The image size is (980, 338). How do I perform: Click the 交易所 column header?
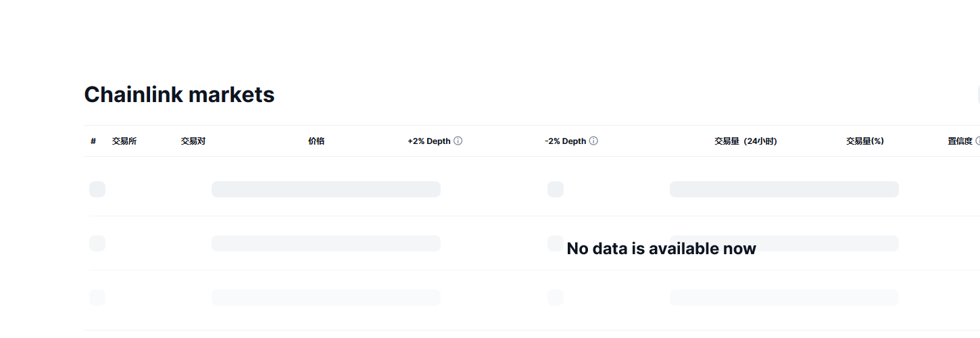(124, 141)
